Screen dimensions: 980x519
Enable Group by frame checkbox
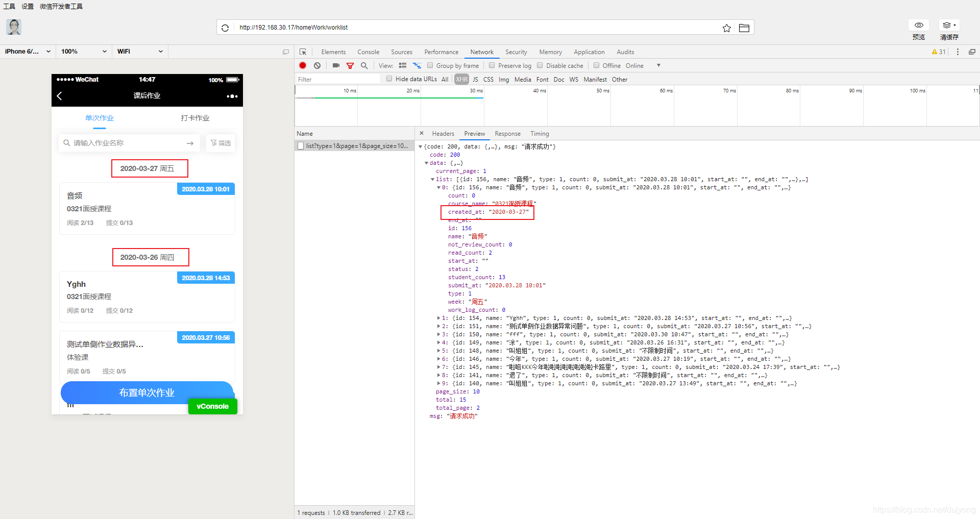(x=430, y=65)
